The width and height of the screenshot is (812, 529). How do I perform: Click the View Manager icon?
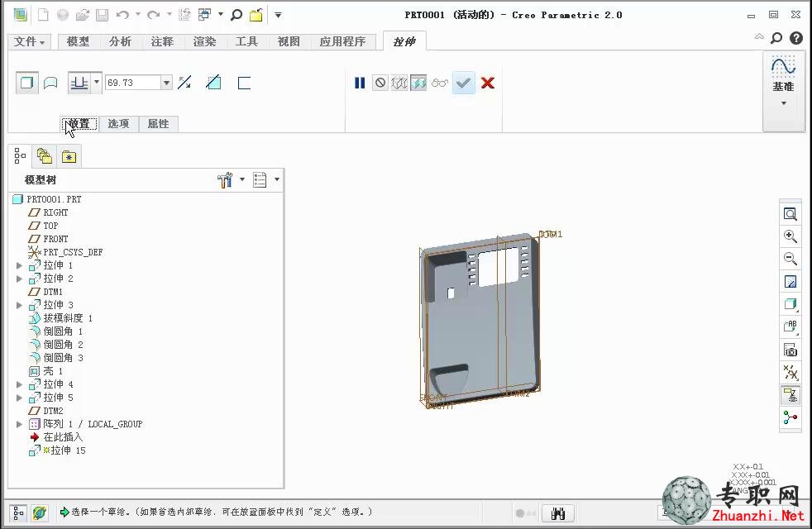pyautogui.click(x=791, y=350)
